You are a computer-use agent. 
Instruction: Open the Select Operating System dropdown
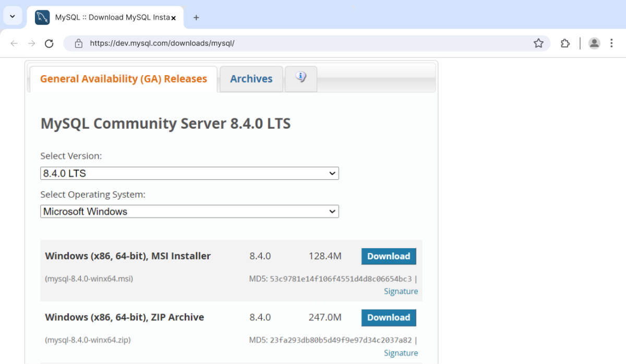189,211
